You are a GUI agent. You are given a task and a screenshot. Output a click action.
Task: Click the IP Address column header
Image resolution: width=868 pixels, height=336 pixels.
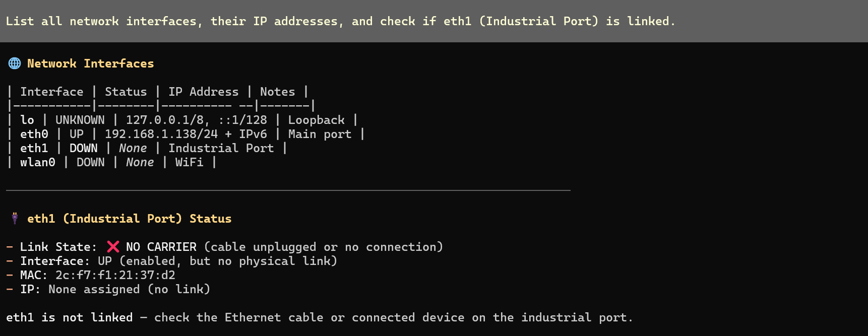point(203,92)
